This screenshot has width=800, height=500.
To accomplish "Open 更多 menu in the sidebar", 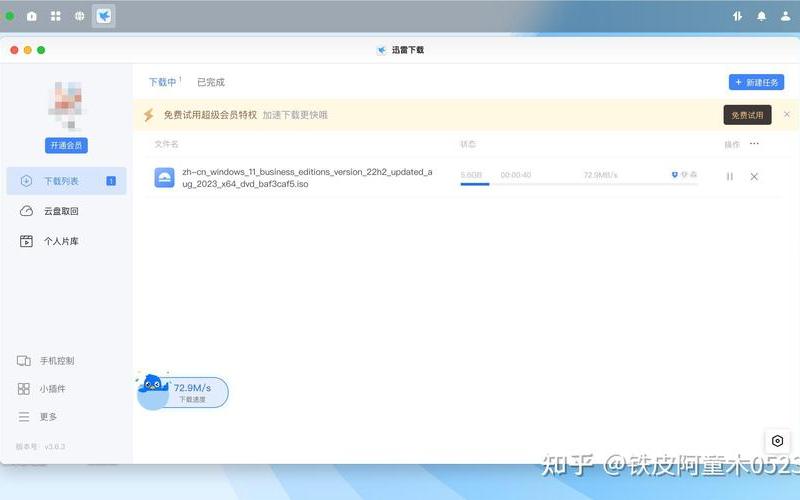I will (x=37, y=417).
